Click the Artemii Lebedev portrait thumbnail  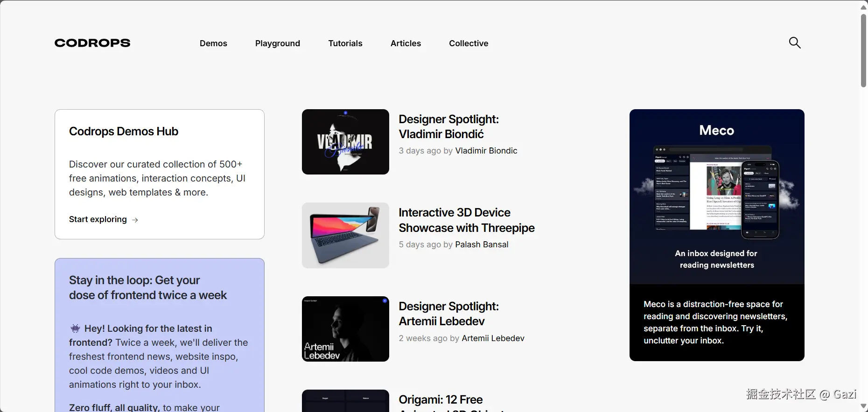(x=345, y=329)
